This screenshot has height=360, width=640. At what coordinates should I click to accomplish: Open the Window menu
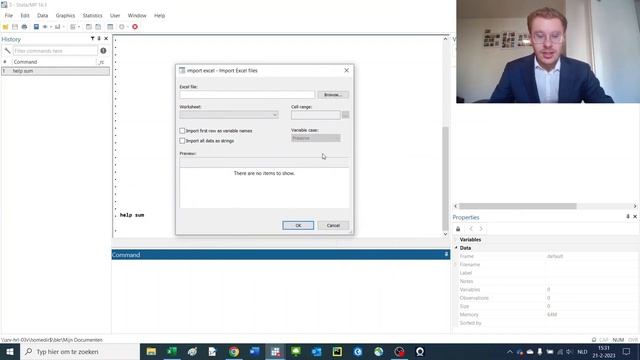point(137,16)
